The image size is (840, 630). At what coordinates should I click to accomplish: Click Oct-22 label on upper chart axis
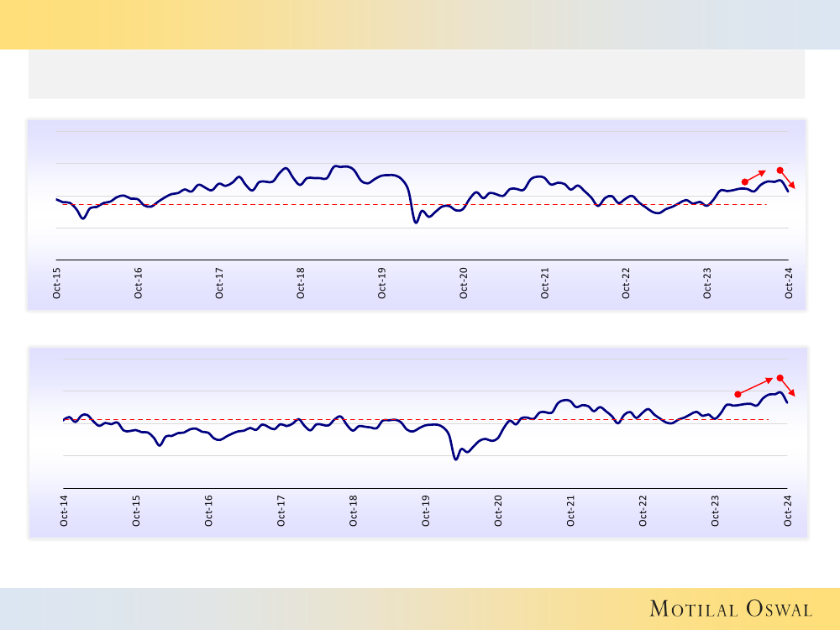pyautogui.click(x=626, y=283)
